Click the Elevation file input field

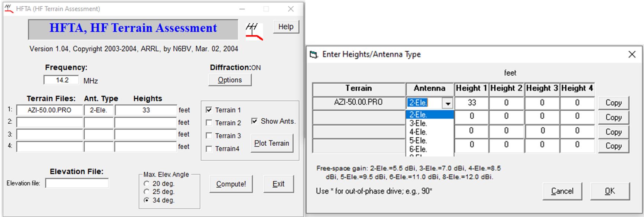pos(77,183)
